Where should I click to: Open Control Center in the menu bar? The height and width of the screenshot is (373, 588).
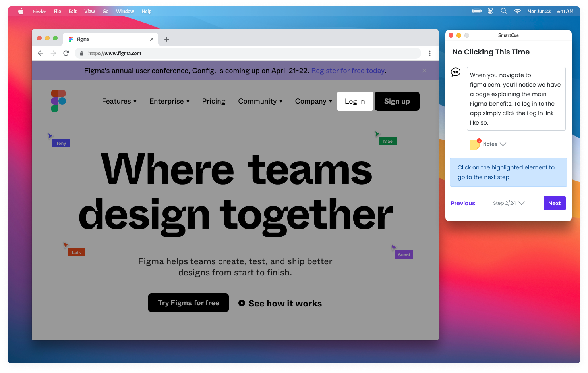pyautogui.click(x=490, y=11)
